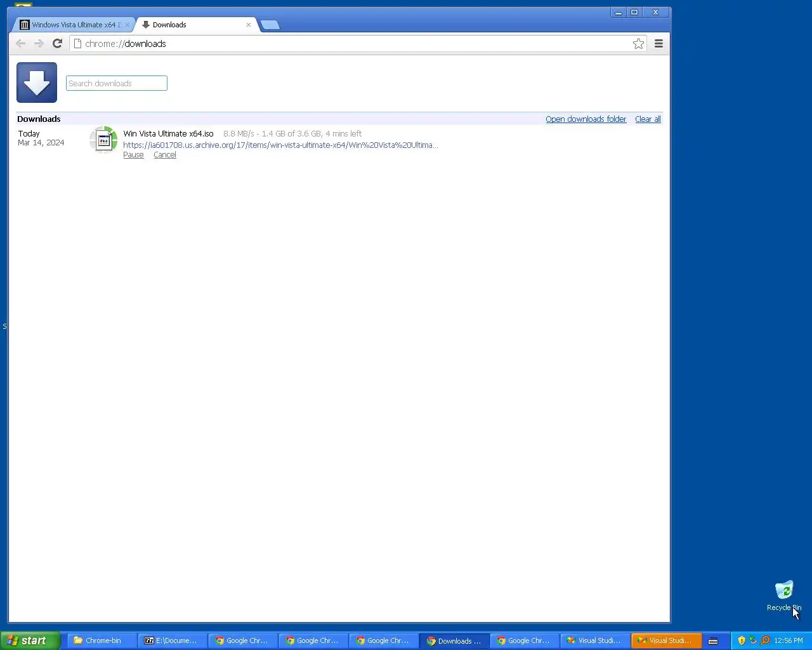The height and width of the screenshot is (650, 812).
Task: Select the Downloads taskbar button
Action: point(454,640)
